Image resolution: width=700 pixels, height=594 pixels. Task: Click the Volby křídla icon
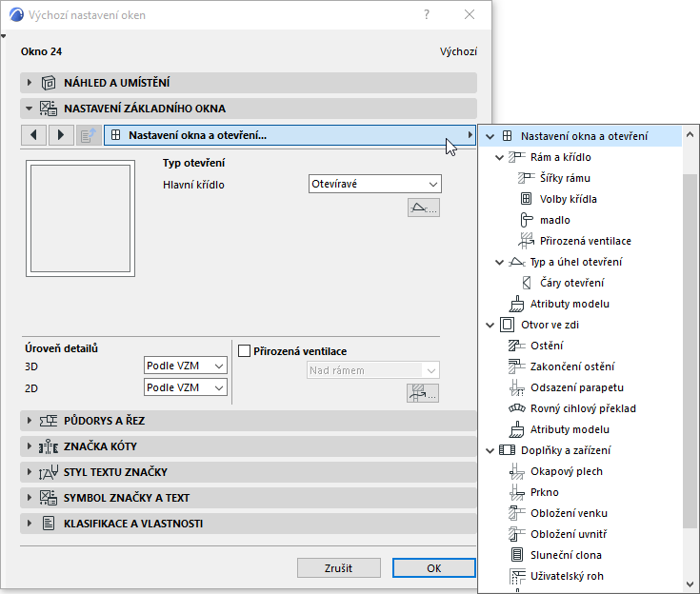click(x=526, y=199)
